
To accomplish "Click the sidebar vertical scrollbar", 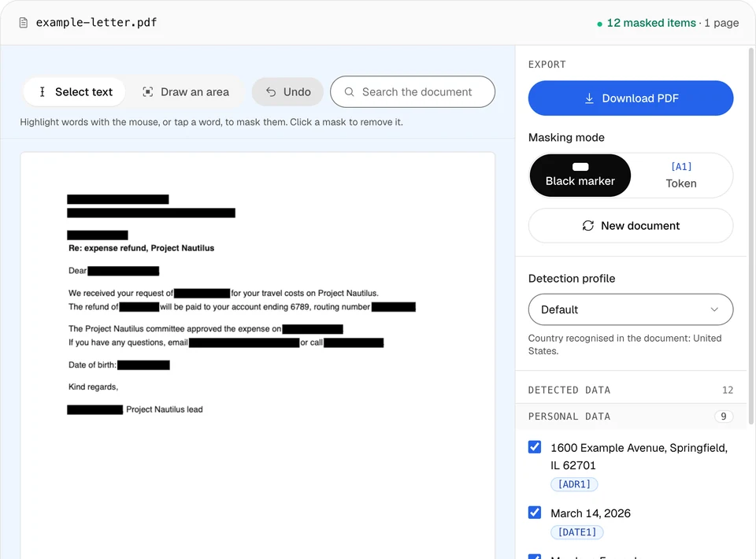I will (x=751, y=236).
